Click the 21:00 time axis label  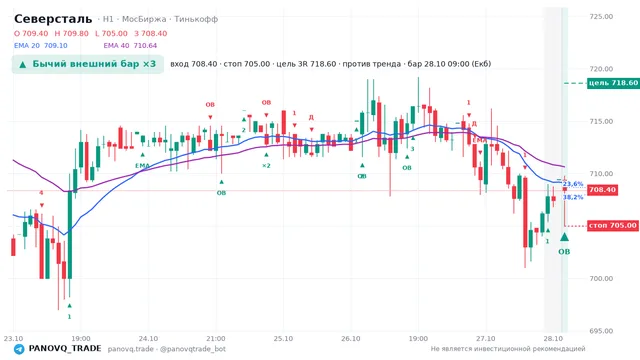point(216,339)
